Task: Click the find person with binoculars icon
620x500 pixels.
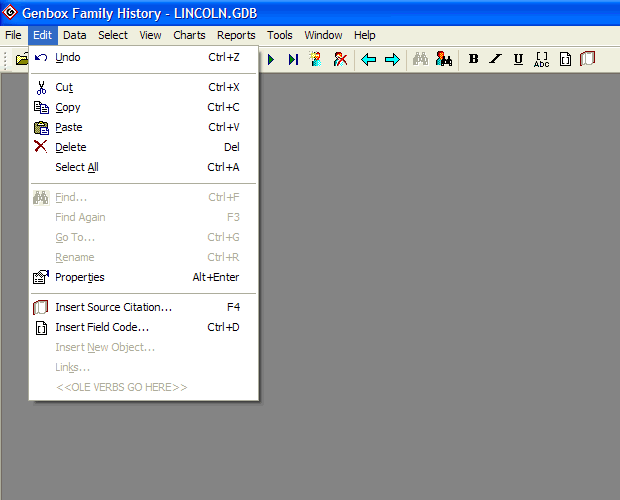Action: coord(444,59)
